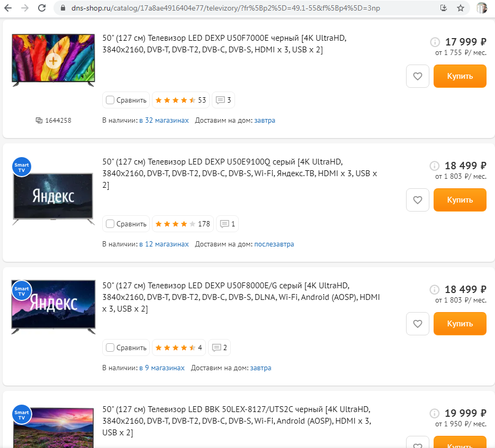Image resolution: width=495 pixels, height=448 pixels.
Task: Open 'послезавтра' delivery link
Action: (x=274, y=244)
